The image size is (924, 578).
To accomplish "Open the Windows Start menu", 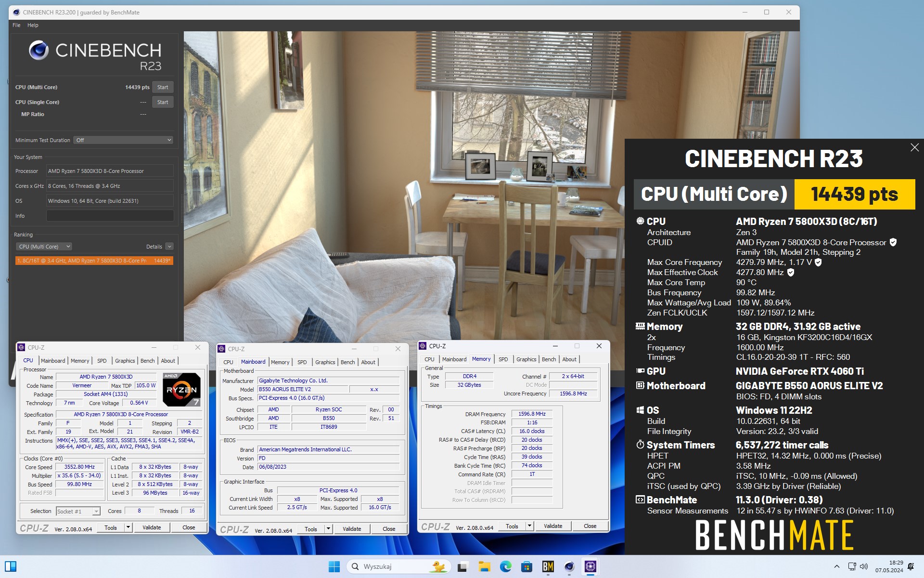I will 334,566.
